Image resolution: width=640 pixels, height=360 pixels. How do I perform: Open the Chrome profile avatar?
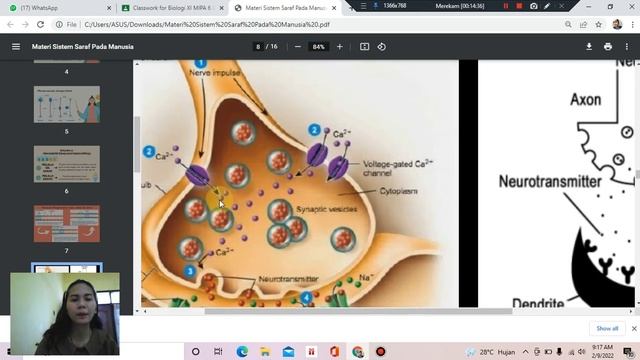pyautogui.click(x=617, y=24)
